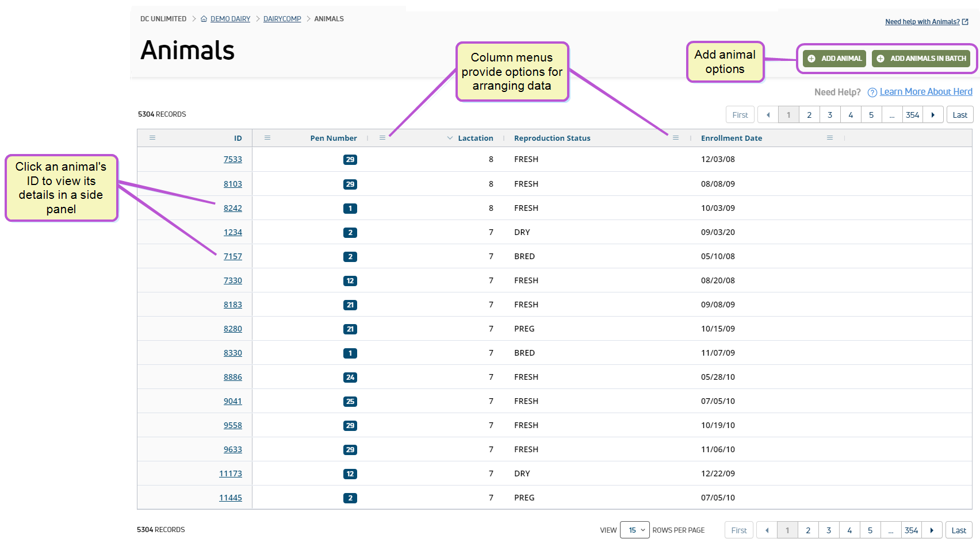
Task: Sort by the ID column header
Action: tap(238, 138)
